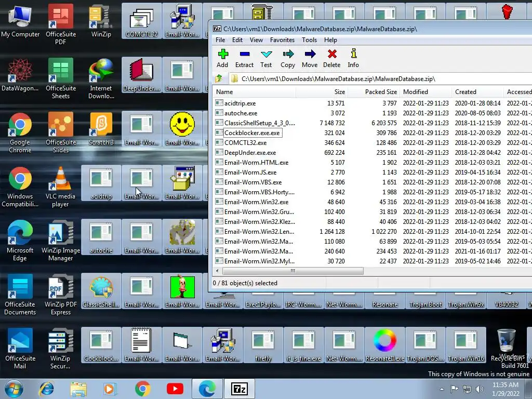Click the WinZip Image Manager desktop icon
This screenshot has width=532, height=399.
(61, 241)
